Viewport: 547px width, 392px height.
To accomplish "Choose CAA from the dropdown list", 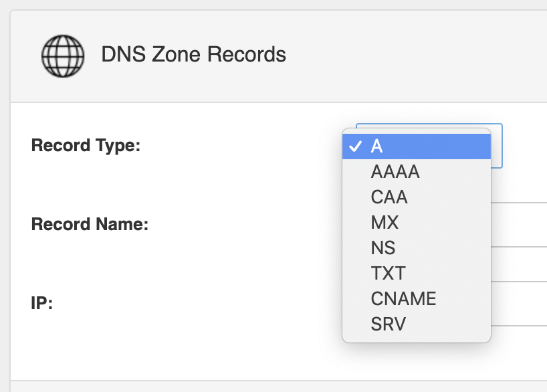I will point(417,197).
